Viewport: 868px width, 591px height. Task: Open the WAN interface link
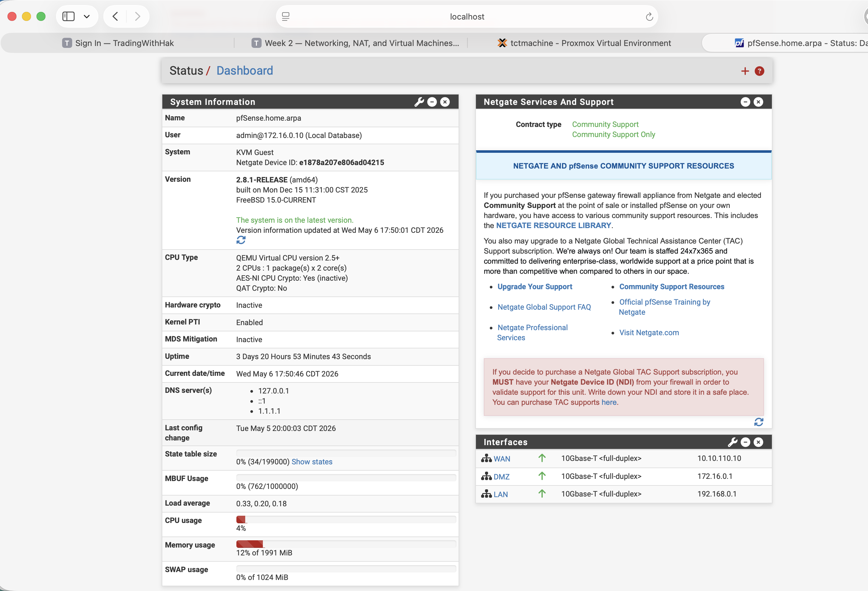click(x=501, y=459)
